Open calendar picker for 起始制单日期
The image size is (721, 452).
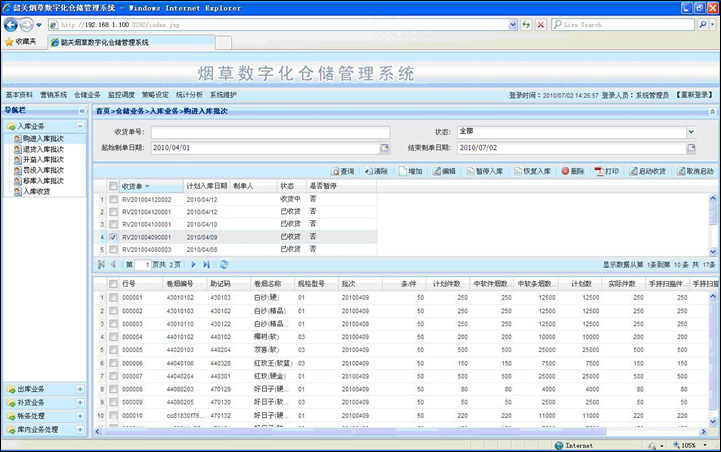point(385,148)
